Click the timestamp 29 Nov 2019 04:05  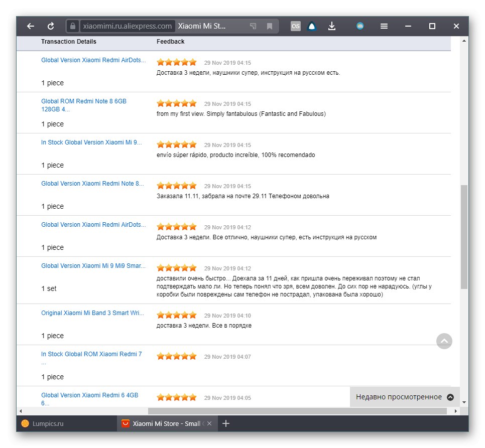pos(227,398)
